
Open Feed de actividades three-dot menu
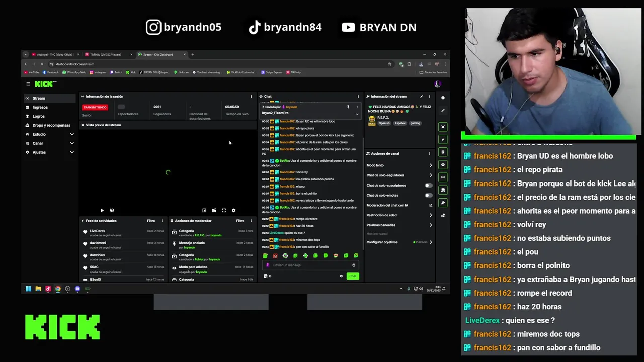pyautogui.click(x=162, y=221)
